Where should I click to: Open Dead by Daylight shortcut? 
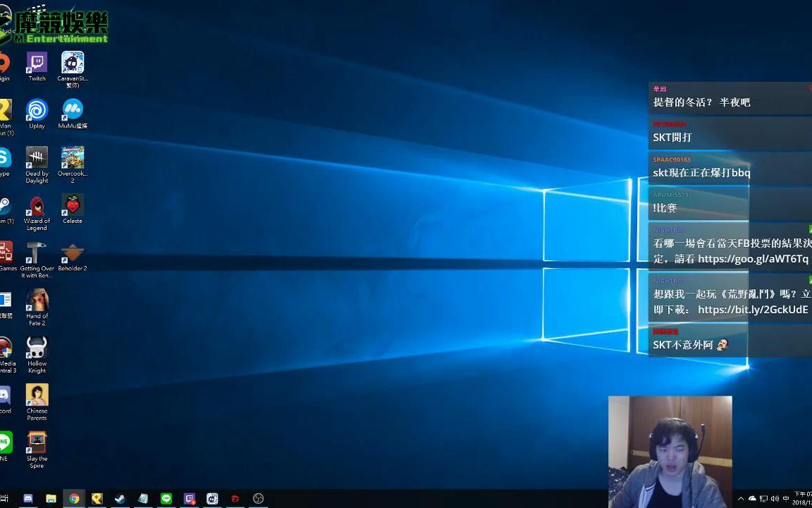(37, 165)
